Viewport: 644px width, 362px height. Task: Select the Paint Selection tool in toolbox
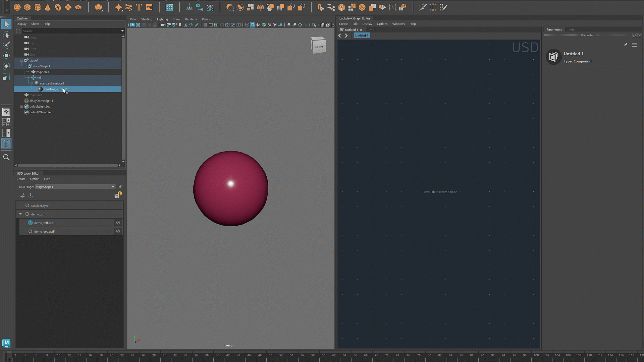[x=6, y=45]
